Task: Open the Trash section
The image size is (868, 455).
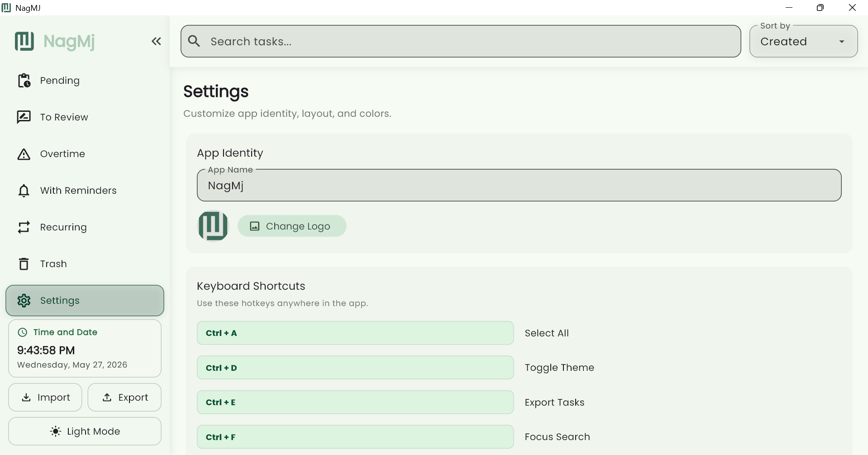Action: 85,264
